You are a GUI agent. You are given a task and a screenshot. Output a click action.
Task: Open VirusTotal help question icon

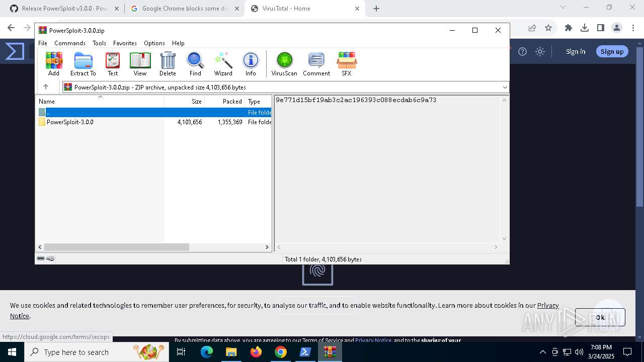click(523, 51)
